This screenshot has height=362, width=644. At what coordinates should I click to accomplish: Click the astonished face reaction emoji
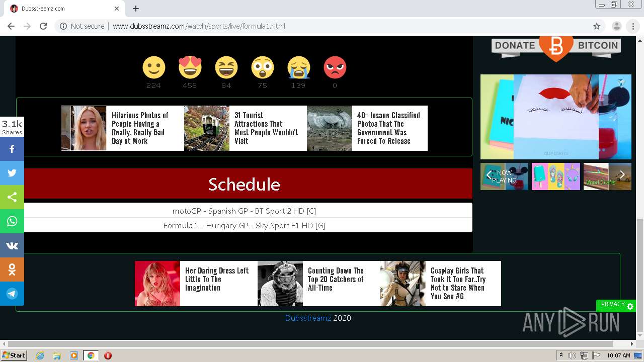(x=262, y=67)
